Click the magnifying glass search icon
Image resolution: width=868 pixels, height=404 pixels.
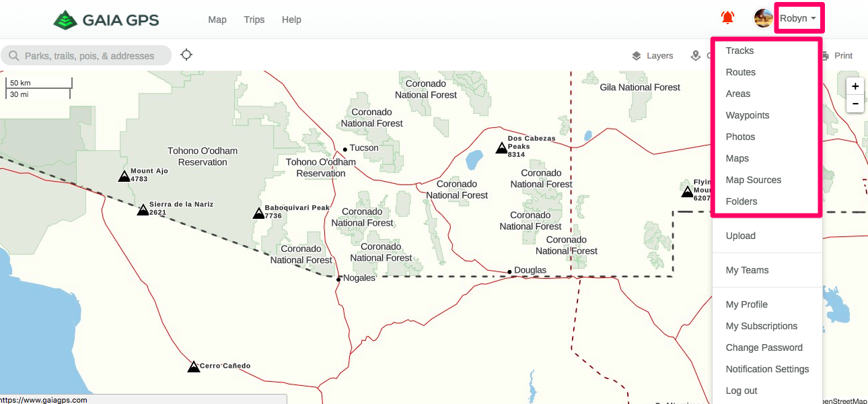click(x=13, y=56)
